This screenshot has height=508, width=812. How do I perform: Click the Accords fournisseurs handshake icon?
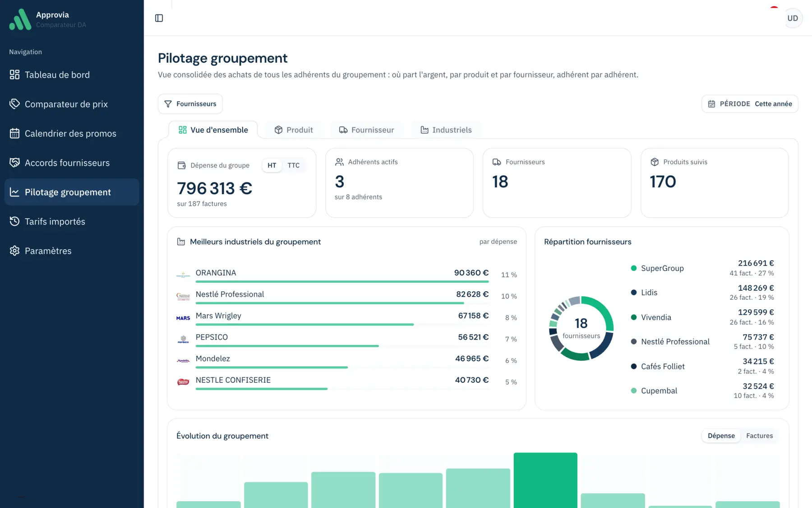pos(14,163)
